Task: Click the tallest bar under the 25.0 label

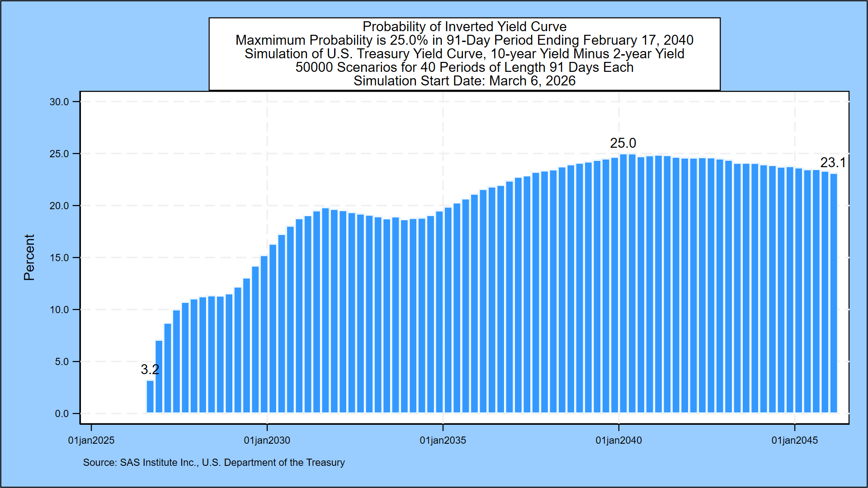Action: point(623,285)
